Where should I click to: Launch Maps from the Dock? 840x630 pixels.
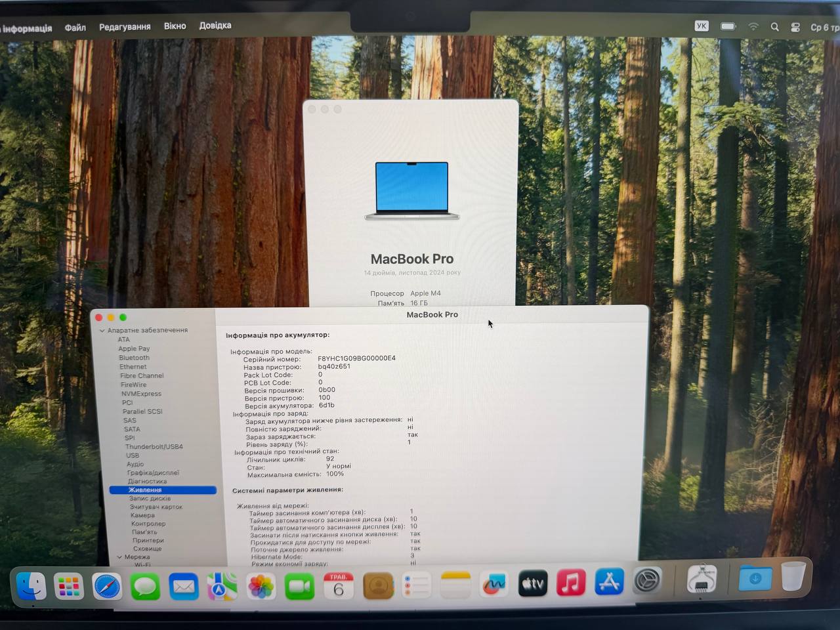pyautogui.click(x=222, y=586)
